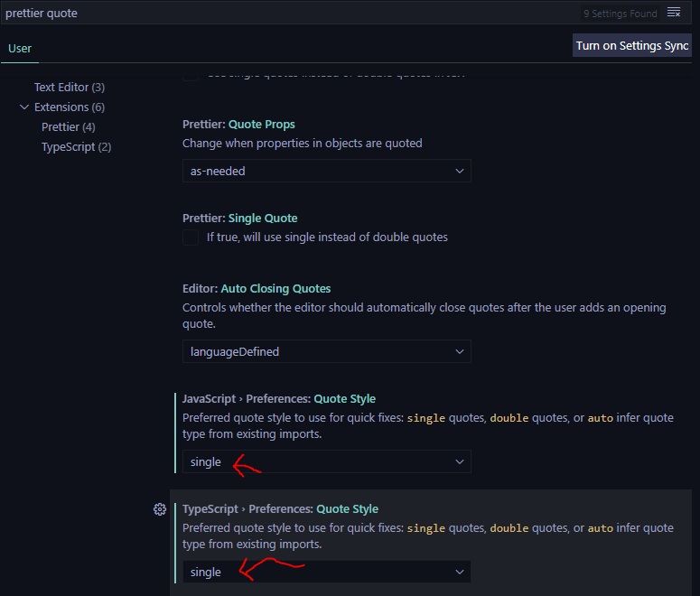700x596 pixels.
Task: Open the Auto Closing Quotes languageDefined dropdown
Action: 327,352
